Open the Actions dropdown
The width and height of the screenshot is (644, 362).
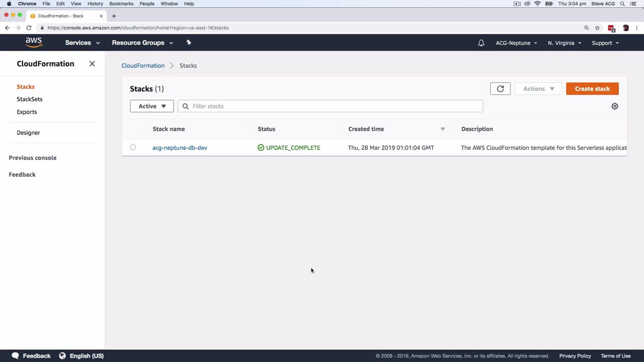pyautogui.click(x=538, y=89)
